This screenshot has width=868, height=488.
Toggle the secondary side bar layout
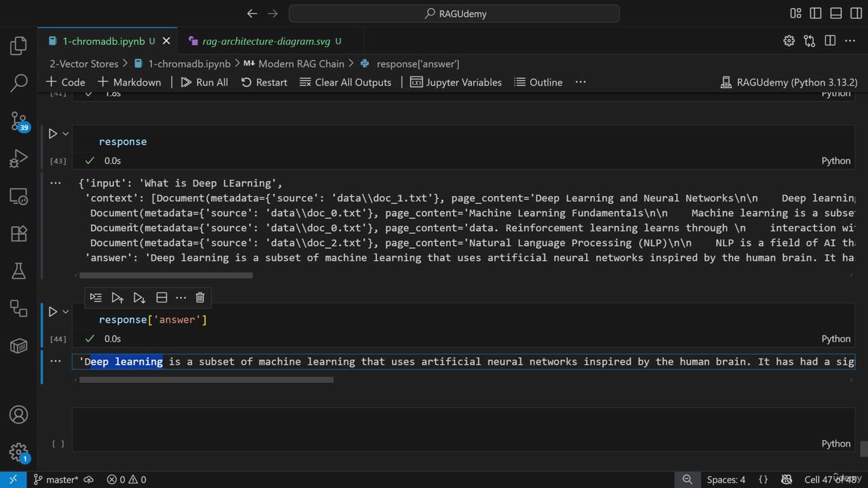point(855,14)
